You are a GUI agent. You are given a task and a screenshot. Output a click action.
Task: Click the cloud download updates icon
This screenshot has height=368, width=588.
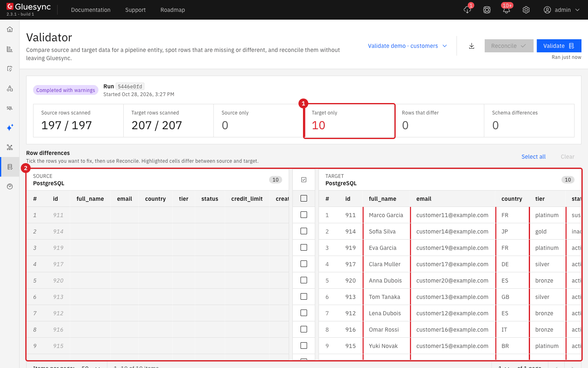468,10
